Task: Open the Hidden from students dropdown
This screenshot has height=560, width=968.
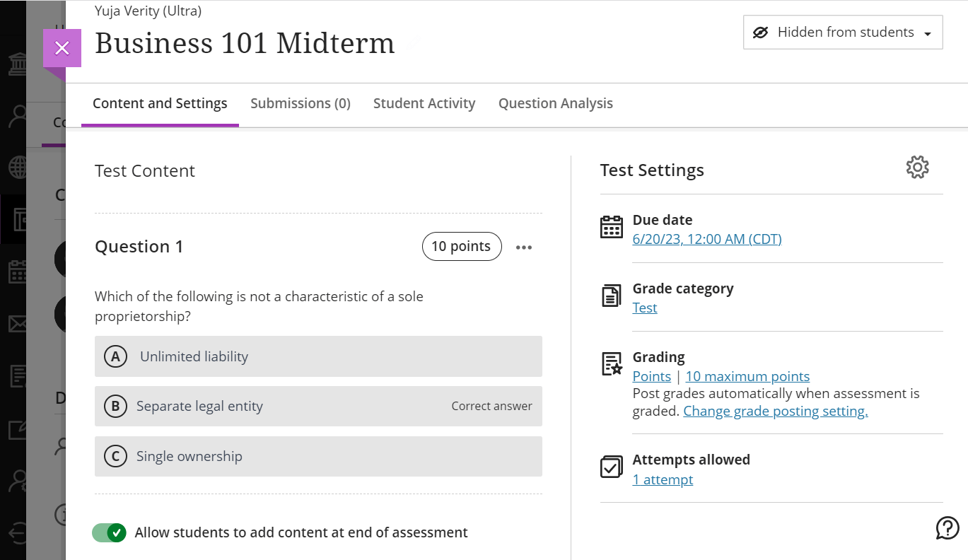Action: (x=842, y=32)
